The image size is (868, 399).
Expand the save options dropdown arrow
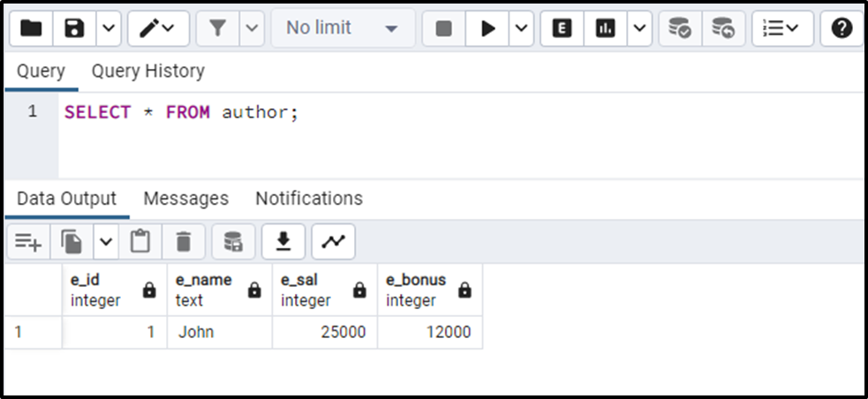(x=109, y=28)
